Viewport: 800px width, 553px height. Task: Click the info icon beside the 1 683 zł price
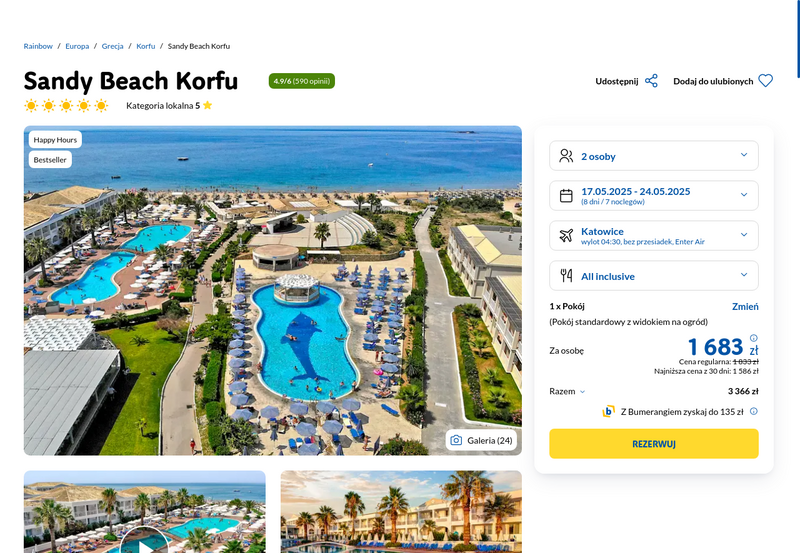coord(754,338)
